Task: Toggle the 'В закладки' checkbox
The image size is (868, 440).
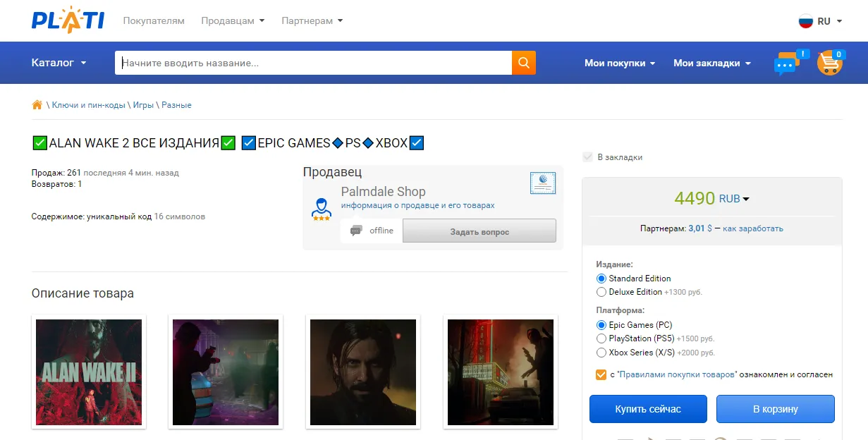Action: pos(588,157)
